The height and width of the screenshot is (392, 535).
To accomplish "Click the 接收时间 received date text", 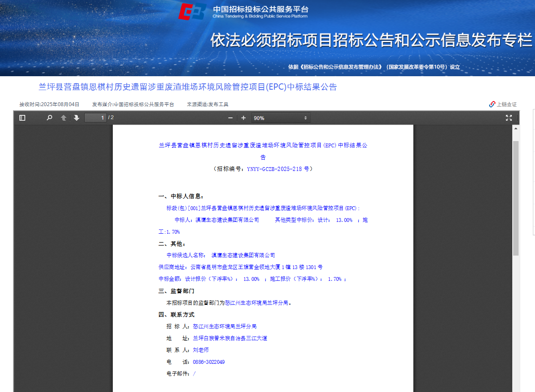I will (x=49, y=104).
